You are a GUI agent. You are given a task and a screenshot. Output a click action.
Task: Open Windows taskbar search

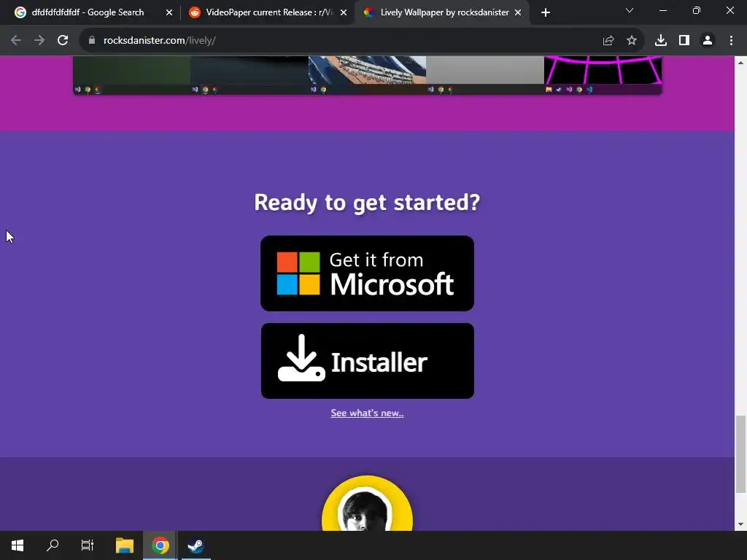pyautogui.click(x=53, y=545)
